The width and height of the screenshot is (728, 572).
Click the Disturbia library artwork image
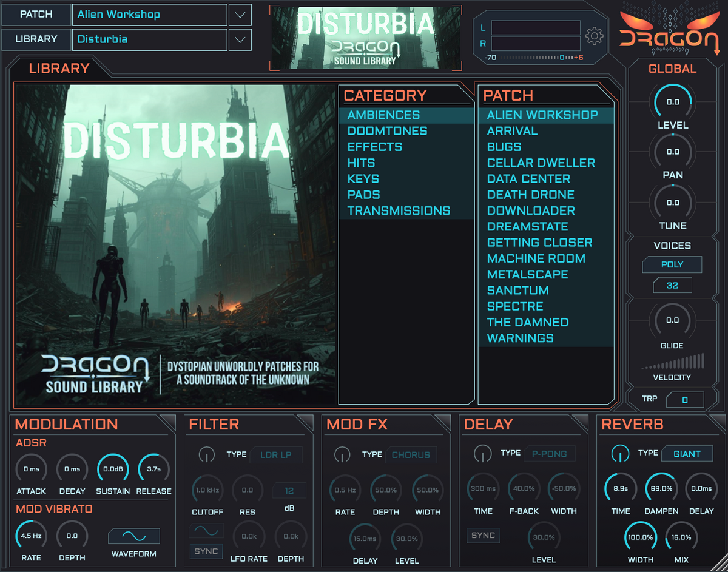[175, 244]
